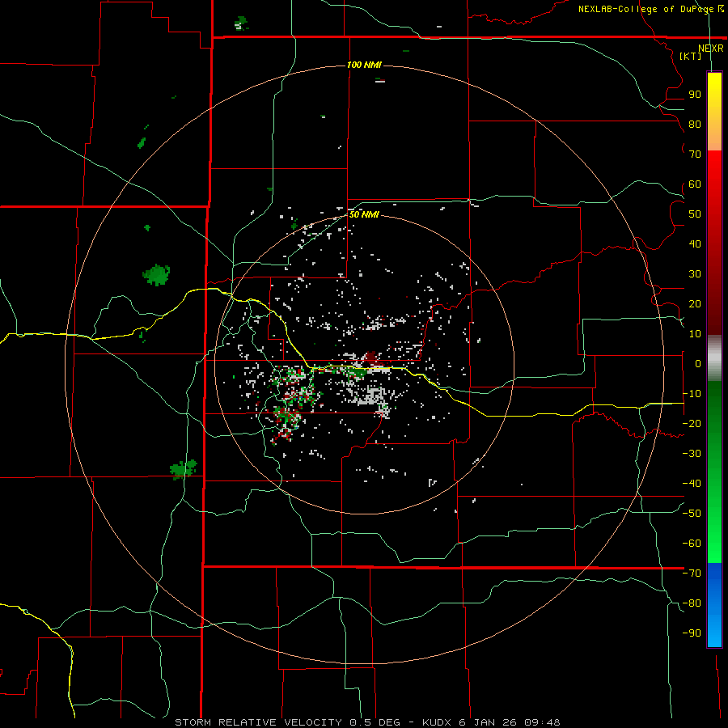Click the 30 knot scale value

pyautogui.click(x=695, y=274)
